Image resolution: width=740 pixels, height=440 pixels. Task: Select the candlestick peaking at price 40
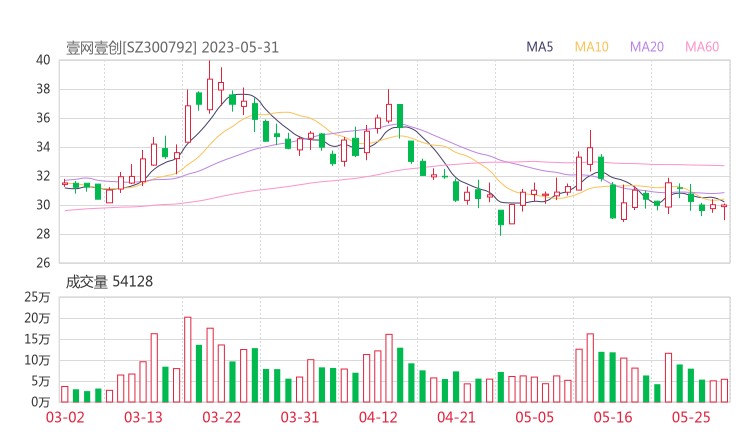coord(210,87)
